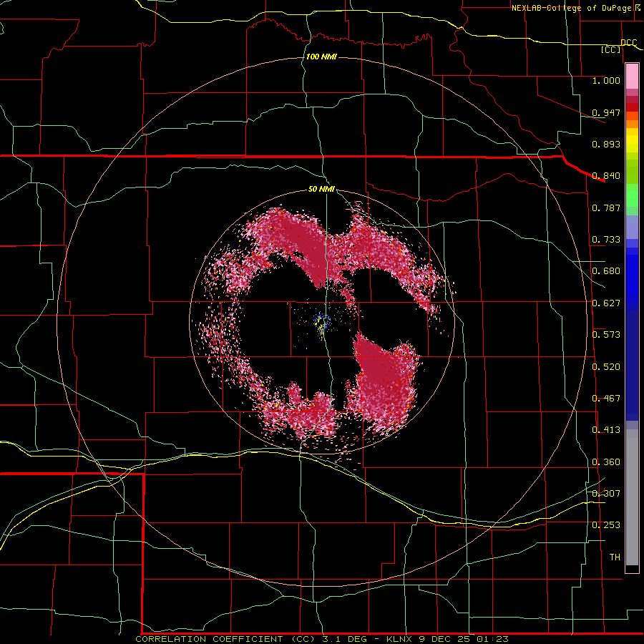Screen dimensions: 644x644
Task: Click the 0.627 legend value
Action: [606, 303]
